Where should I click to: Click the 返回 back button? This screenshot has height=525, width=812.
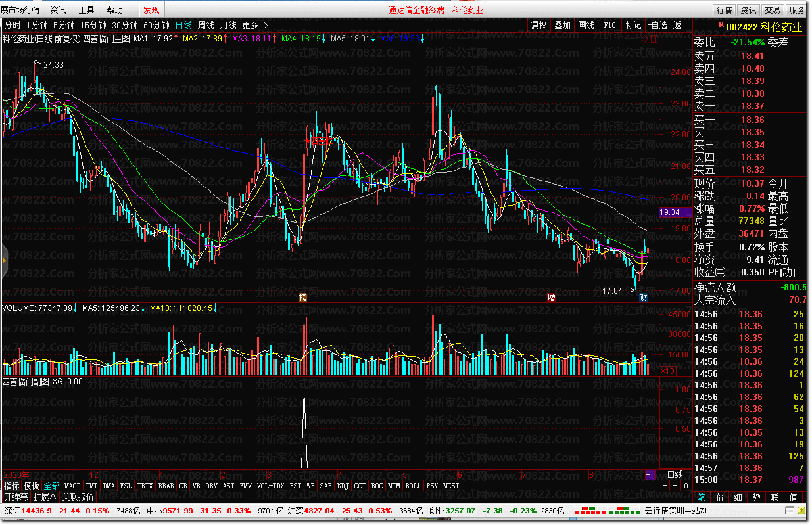coord(681,26)
